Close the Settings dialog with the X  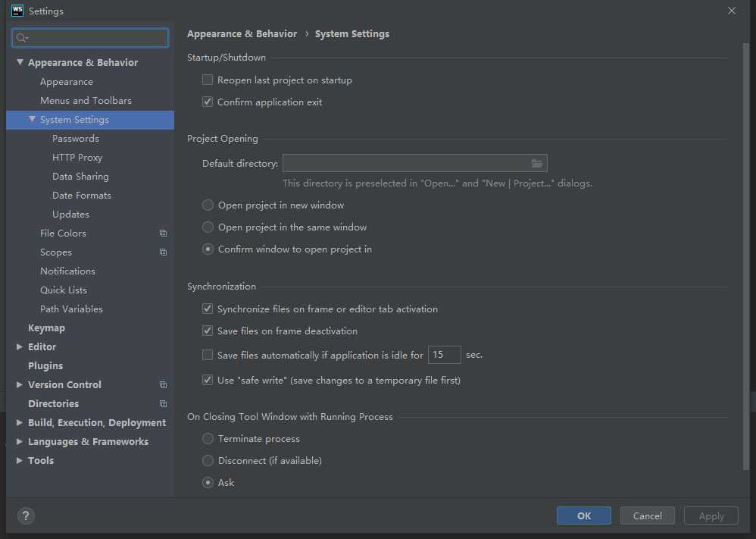(732, 11)
